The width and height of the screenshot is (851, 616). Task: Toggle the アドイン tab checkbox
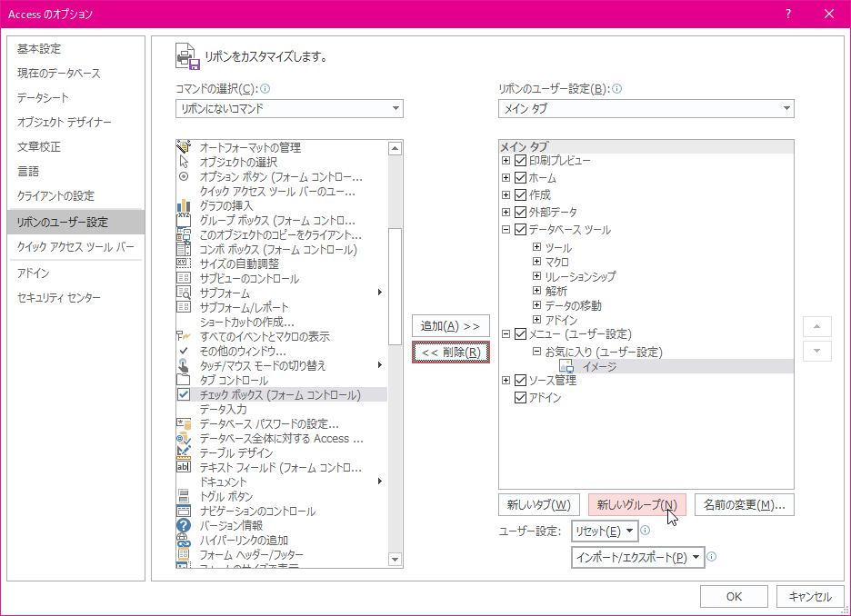click(520, 397)
